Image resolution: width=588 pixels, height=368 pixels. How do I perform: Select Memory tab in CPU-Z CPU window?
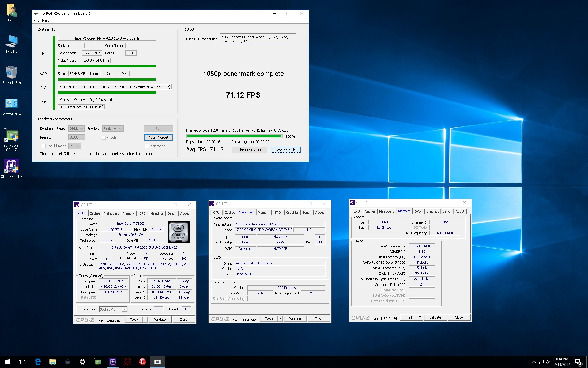[x=129, y=213]
